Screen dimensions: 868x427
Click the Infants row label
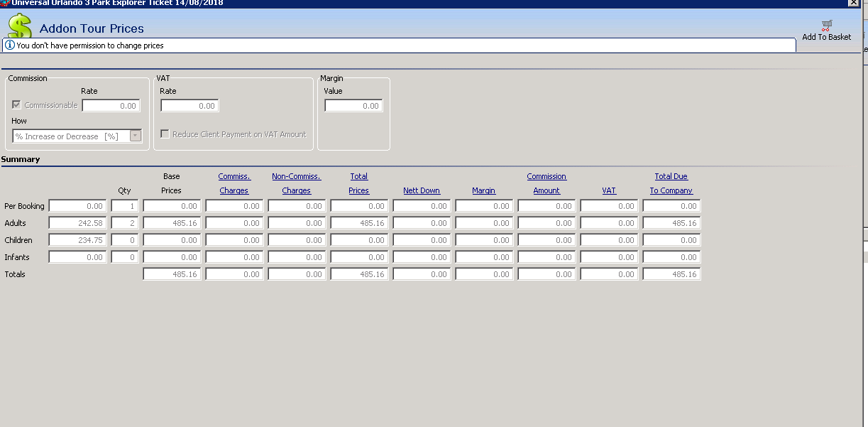tap(17, 257)
